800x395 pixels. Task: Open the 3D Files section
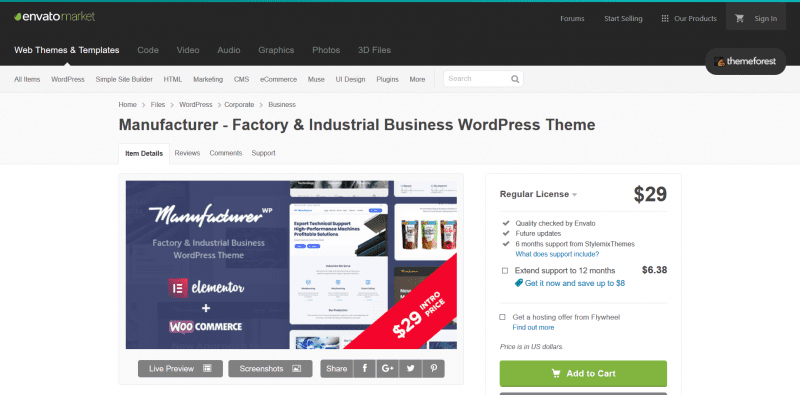pos(374,50)
